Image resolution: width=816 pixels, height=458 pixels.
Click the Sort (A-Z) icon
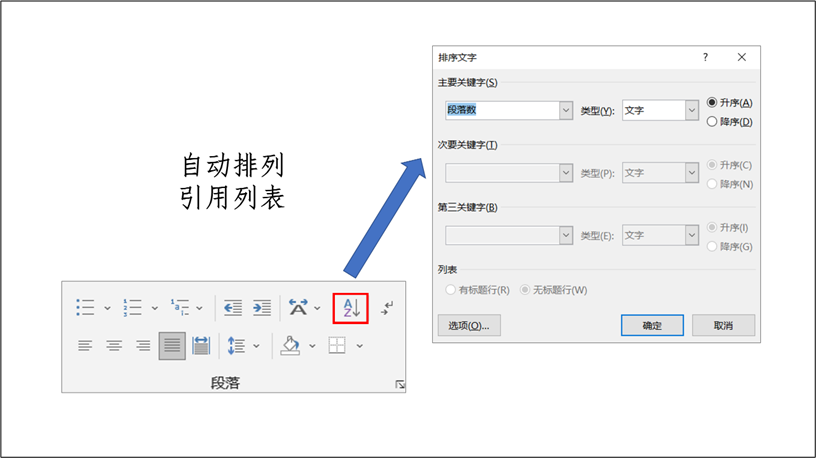click(350, 308)
